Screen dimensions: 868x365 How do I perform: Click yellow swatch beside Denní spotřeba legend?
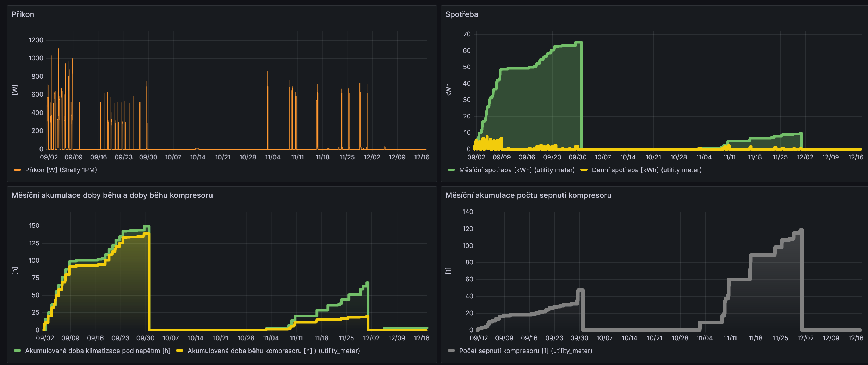pyautogui.click(x=584, y=170)
